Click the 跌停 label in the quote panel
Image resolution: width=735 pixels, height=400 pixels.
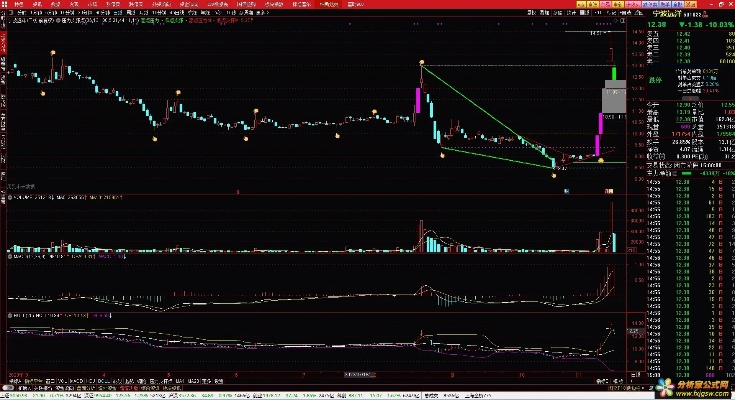655,80
